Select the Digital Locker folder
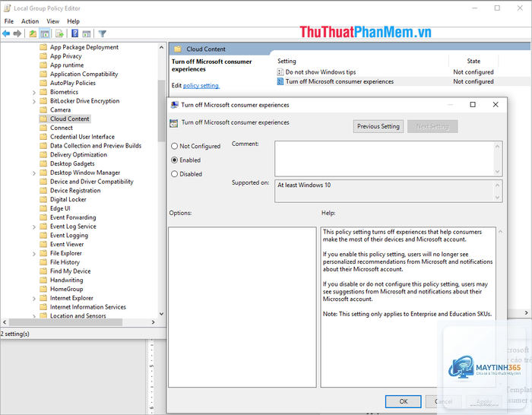The width and height of the screenshot is (532, 415). (68, 199)
